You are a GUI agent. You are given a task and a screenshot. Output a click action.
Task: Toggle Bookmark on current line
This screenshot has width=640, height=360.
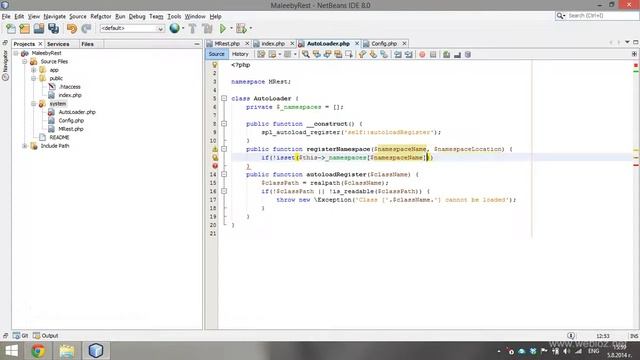pyautogui.click(x=384, y=54)
